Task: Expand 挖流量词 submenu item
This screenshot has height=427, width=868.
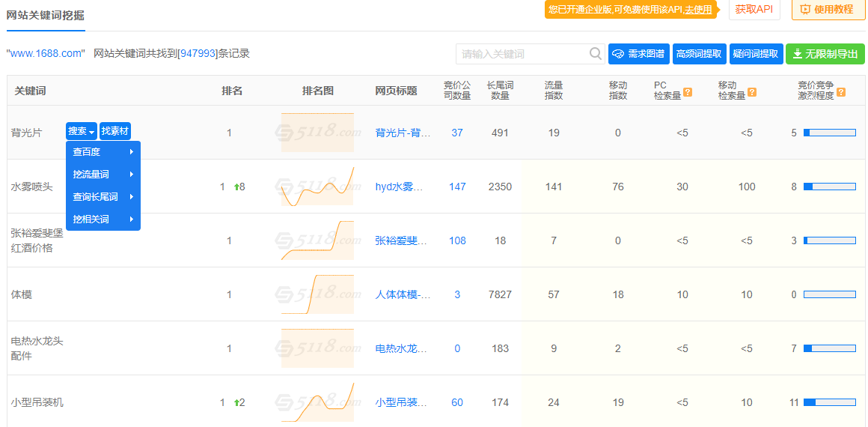Action: [103, 174]
